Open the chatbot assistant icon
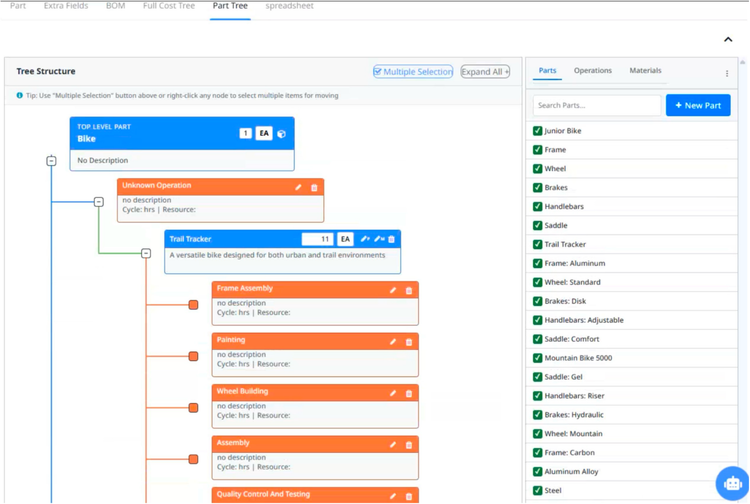750x504 pixels. tap(732, 483)
